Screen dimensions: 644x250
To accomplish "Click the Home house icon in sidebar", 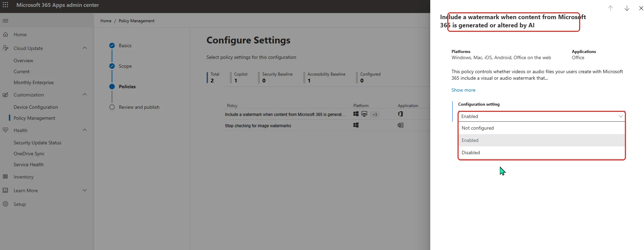I will (5, 35).
